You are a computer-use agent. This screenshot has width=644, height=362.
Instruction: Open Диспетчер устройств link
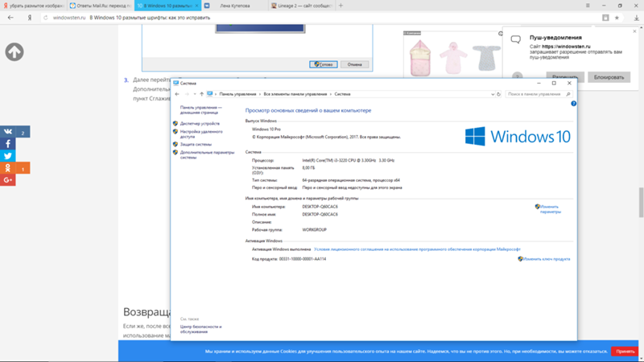tap(200, 124)
